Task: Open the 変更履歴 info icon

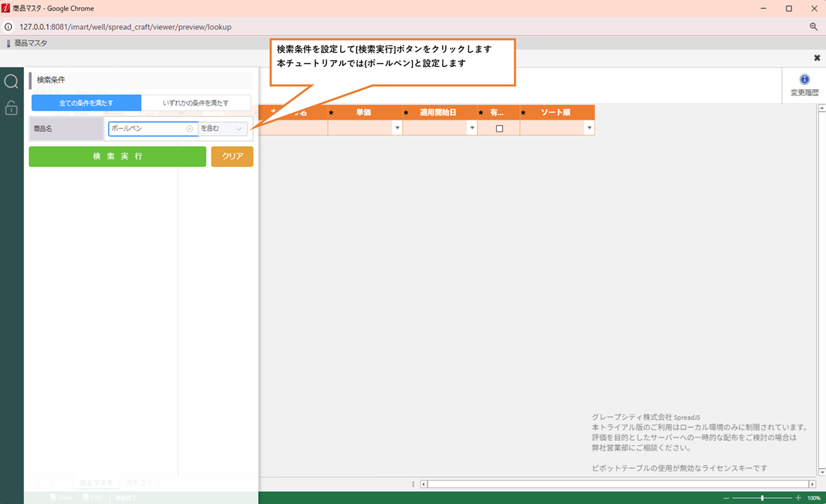Action: pyautogui.click(x=804, y=79)
